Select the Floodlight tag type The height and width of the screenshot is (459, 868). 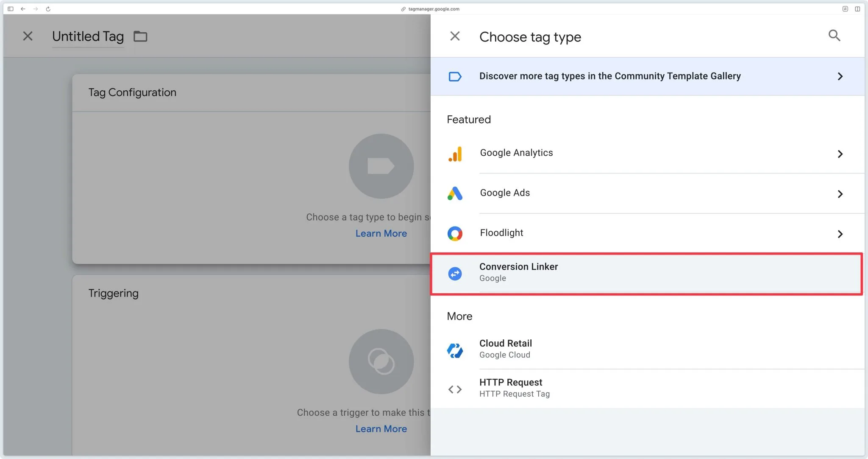tap(647, 233)
